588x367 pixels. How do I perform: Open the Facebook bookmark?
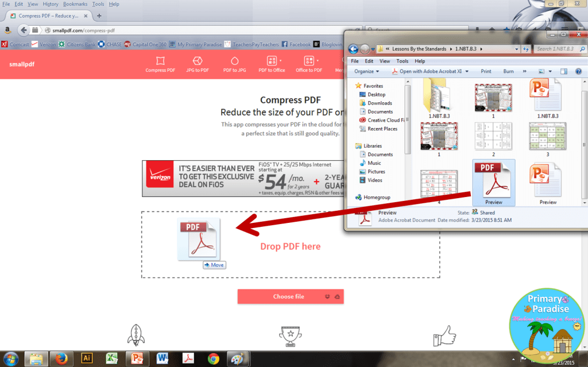click(x=296, y=44)
